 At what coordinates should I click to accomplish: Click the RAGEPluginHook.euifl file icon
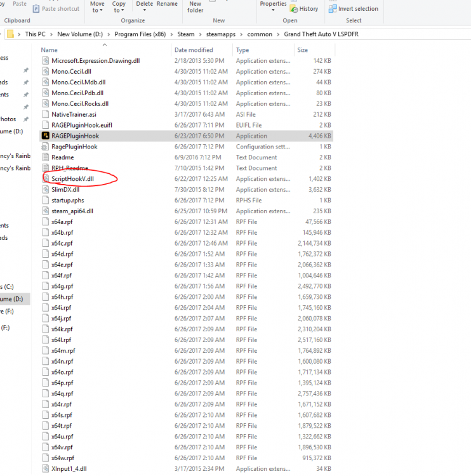pyautogui.click(x=46, y=125)
